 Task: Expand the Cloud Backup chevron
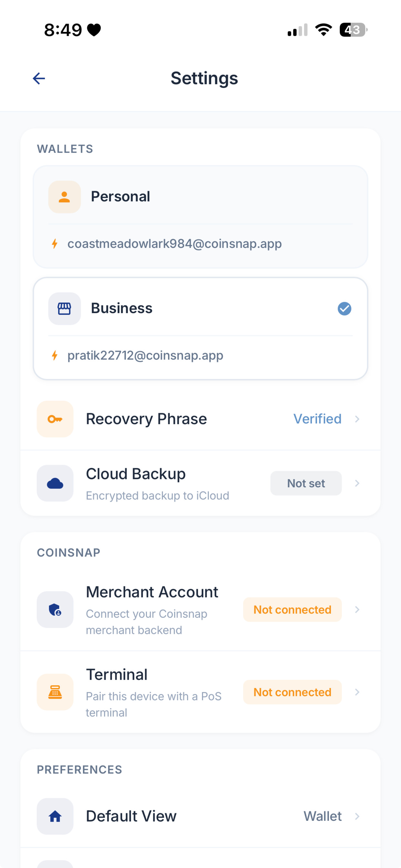coord(357,483)
